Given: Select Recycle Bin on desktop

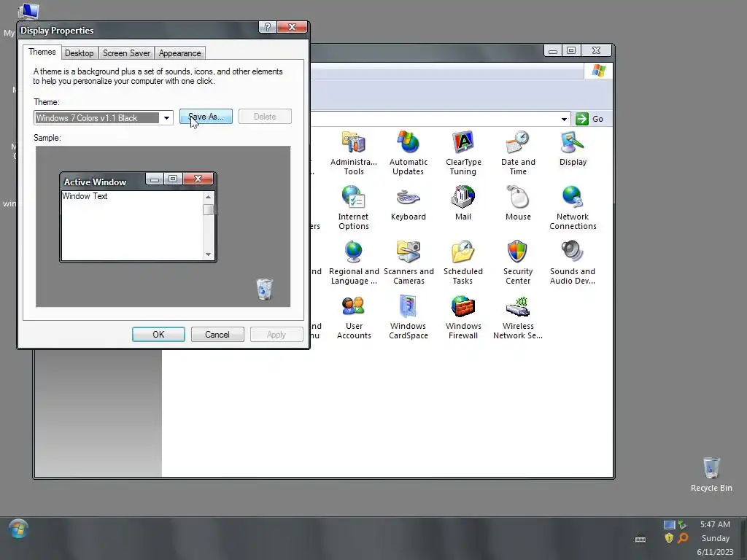Looking at the screenshot, I should (711, 474).
